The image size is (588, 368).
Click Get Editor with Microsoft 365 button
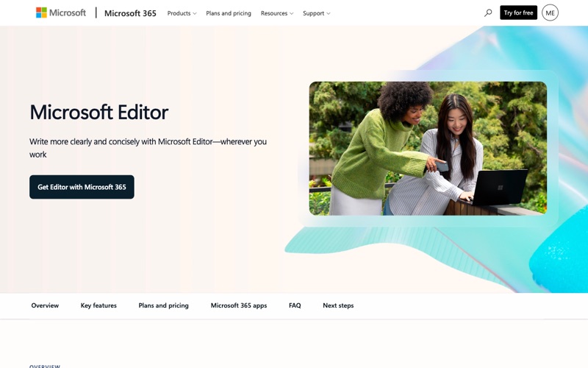coord(82,187)
